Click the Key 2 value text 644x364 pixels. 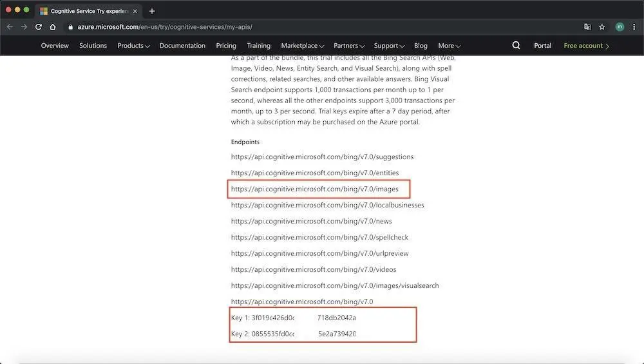click(x=303, y=334)
